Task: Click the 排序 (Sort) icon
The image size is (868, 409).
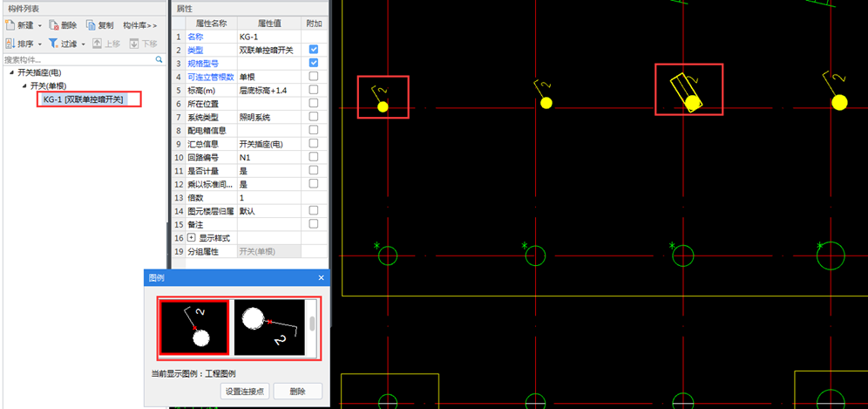Action: tap(10, 43)
